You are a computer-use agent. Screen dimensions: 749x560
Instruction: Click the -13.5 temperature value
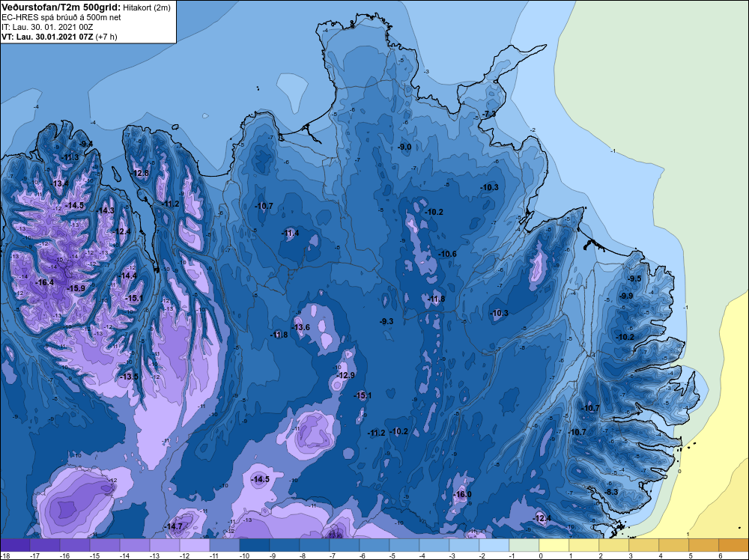[129, 377]
